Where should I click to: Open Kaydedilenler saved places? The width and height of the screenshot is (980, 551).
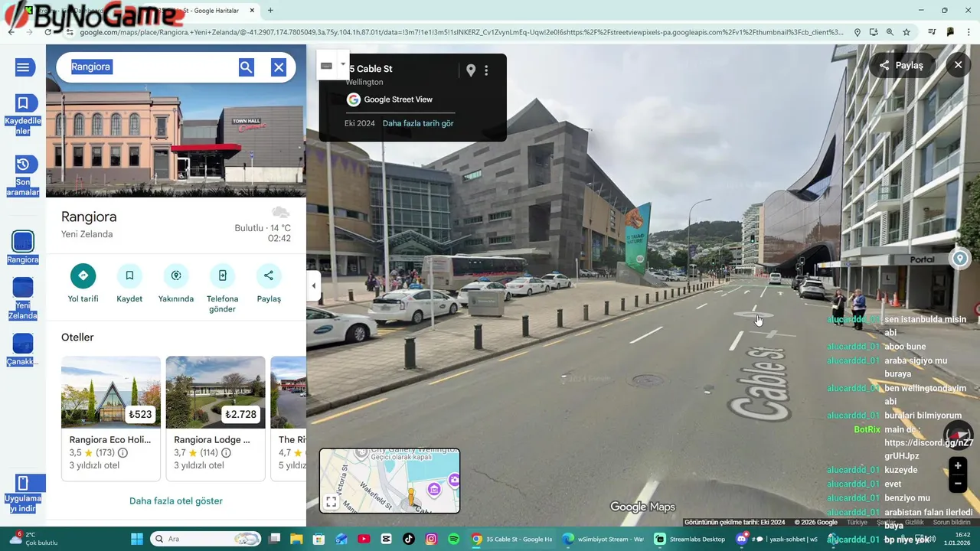pos(23,114)
